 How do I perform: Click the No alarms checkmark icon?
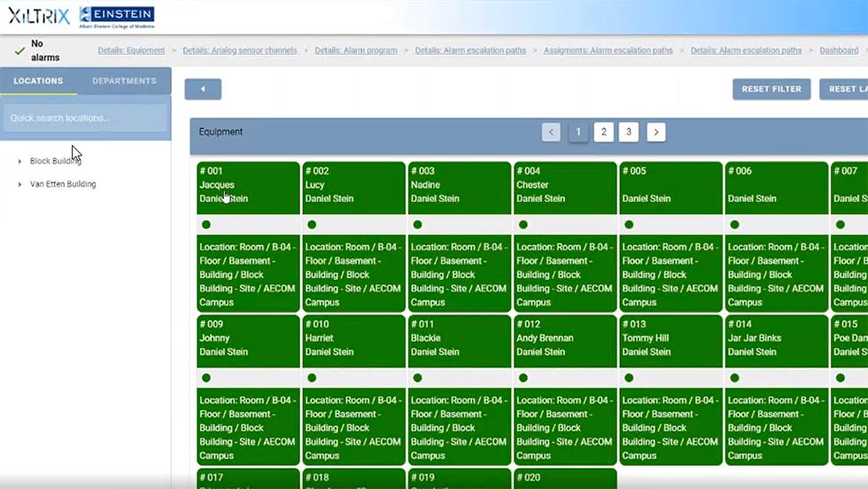[19, 50]
